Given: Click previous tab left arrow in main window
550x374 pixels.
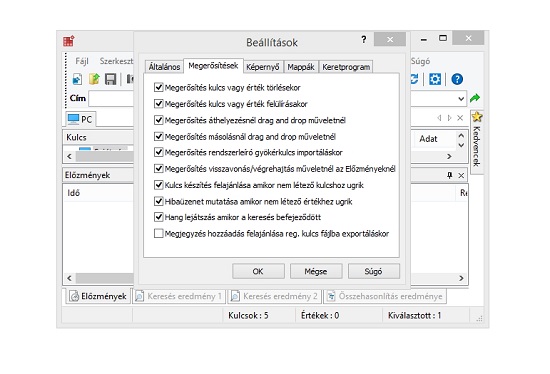Looking at the screenshot, I should pos(439,118).
